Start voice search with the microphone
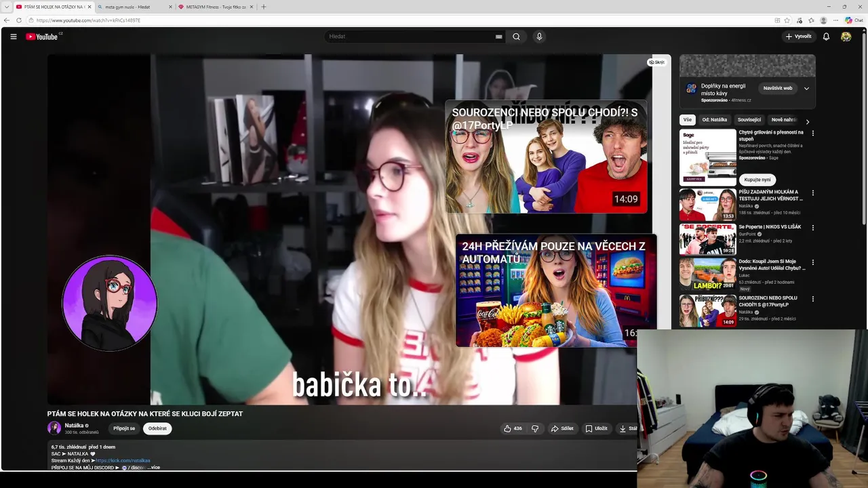The height and width of the screenshot is (488, 868). coord(539,37)
